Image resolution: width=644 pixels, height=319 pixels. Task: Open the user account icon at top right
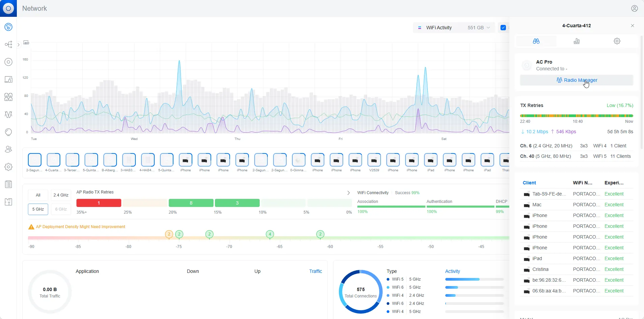pos(634,8)
